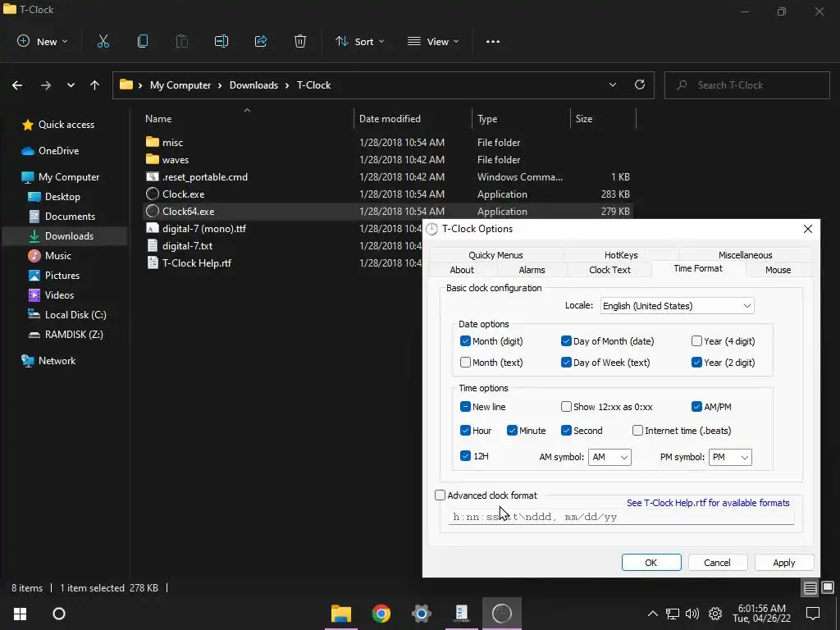Sort by the Date modified column header
This screenshot has width=840, height=630.
point(390,119)
